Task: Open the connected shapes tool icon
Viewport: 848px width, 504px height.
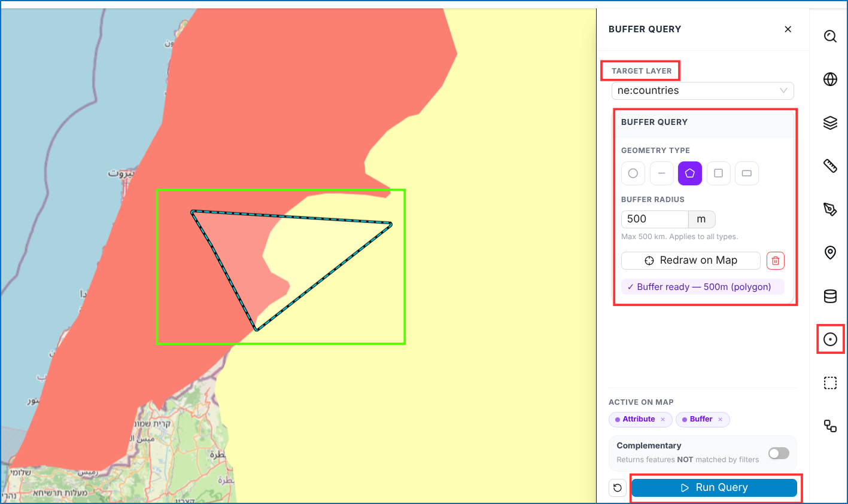Action: (x=830, y=426)
